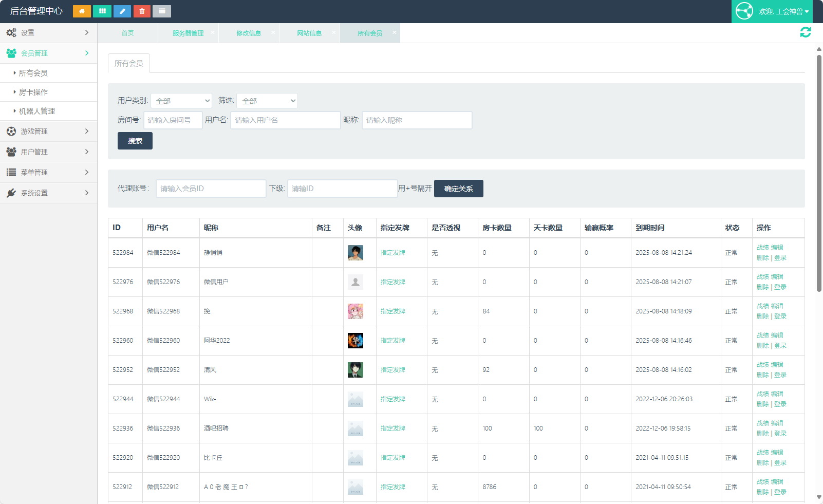Screen dimensions: 823x504
Task: Click the orange home icon button
Action: click(82, 11)
